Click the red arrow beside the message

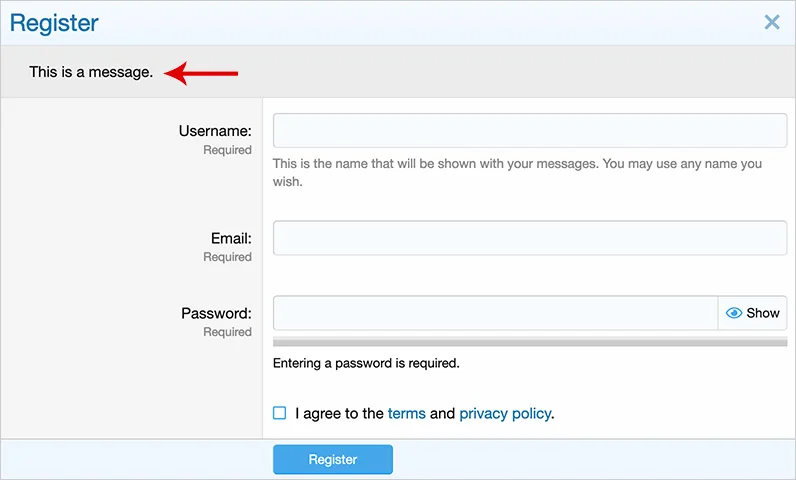point(201,72)
